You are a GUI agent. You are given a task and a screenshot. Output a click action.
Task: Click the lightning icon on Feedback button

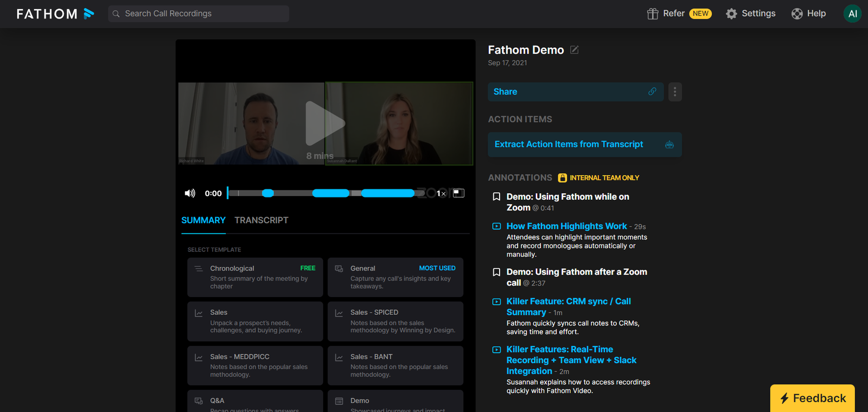784,398
